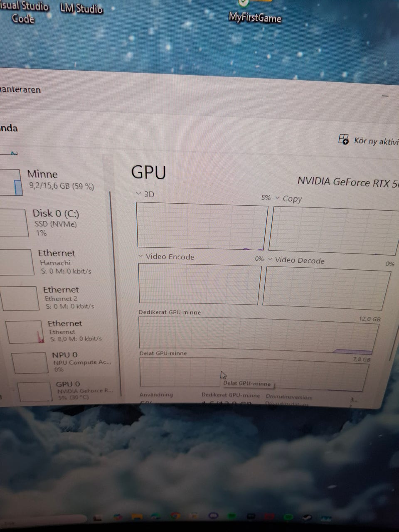Select the Minne performance entry
399x532 pixels.
point(52,180)
